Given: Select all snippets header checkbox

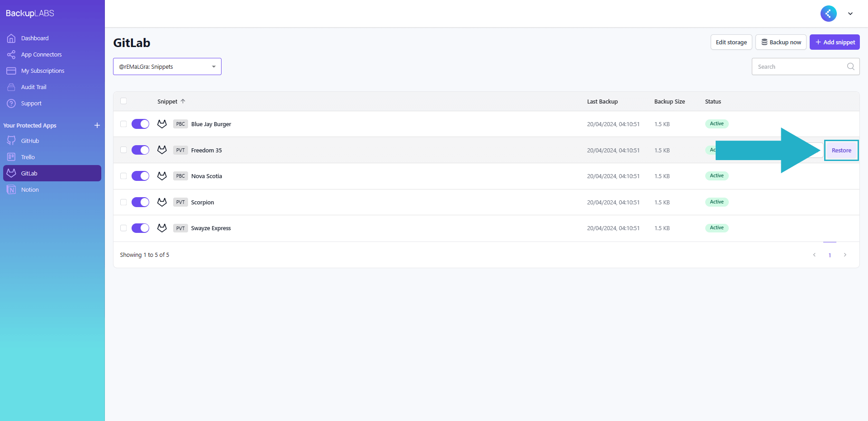Looking at the screenshot, I should point(123,101).
